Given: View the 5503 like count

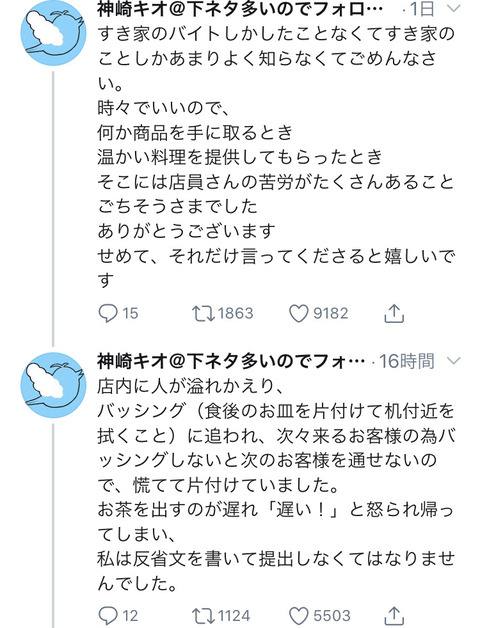Looking at the screenshot, I should tap(332, 616).
